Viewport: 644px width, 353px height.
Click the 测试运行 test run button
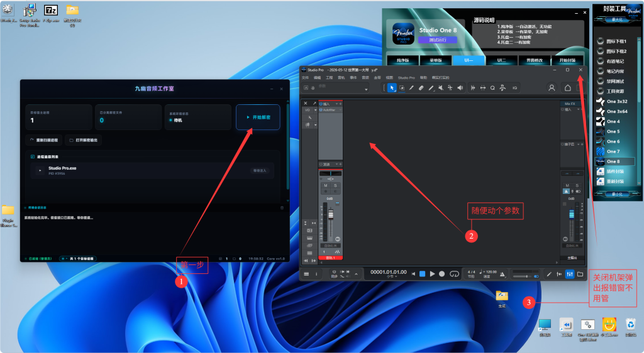pos(438,40)
